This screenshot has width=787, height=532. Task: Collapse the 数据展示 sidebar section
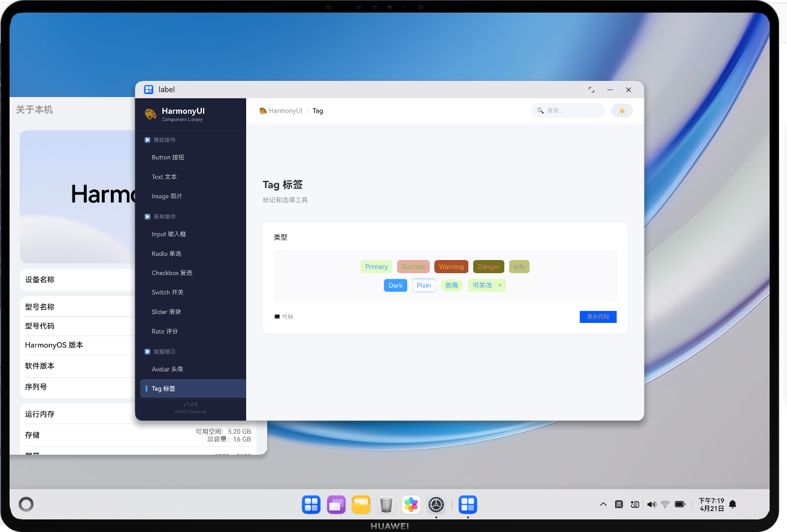pyautogui.click(x=161, y=352)
